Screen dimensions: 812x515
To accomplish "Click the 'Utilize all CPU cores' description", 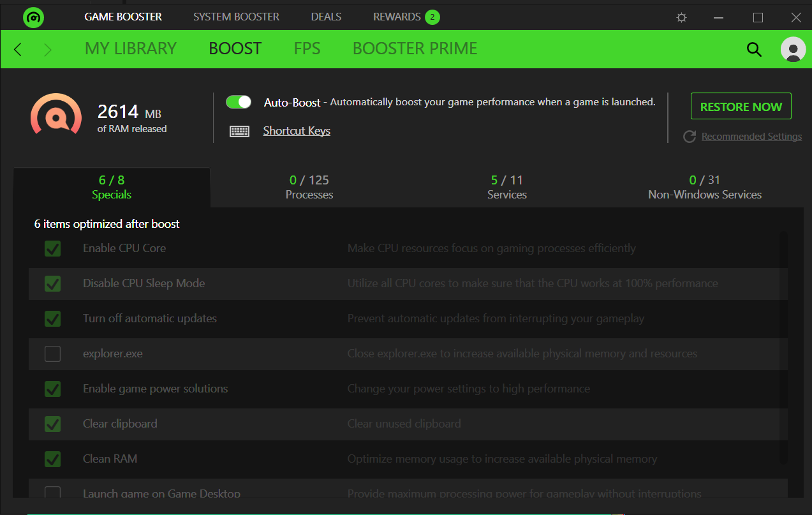I will (x=533, y=283).
